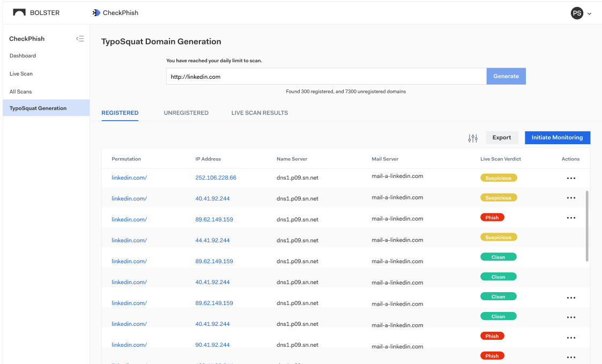Switch to the Unregistered tab
Image resolution: width=602 pixels, height=364 pixels.
186,113
